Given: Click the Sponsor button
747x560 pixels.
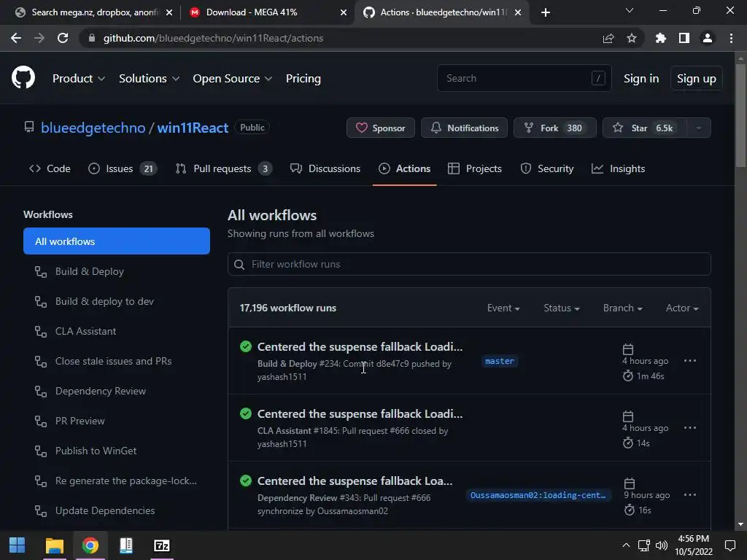Looking at the screenshot, I should [381, 128].
